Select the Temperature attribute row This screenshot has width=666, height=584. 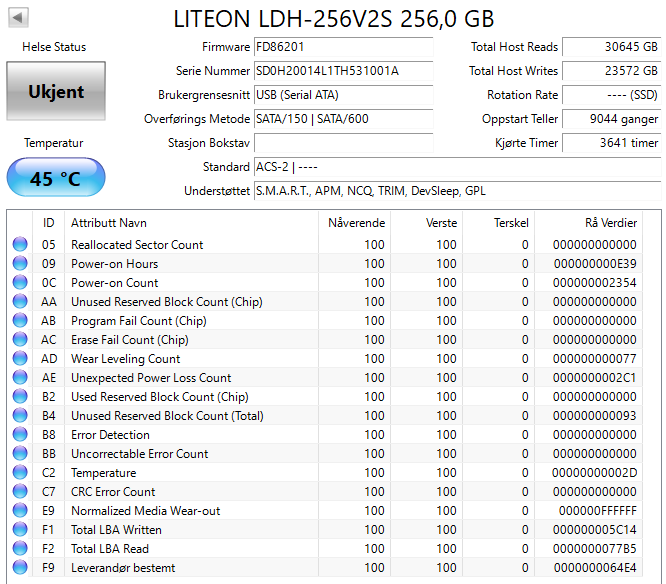click(326, 472)
